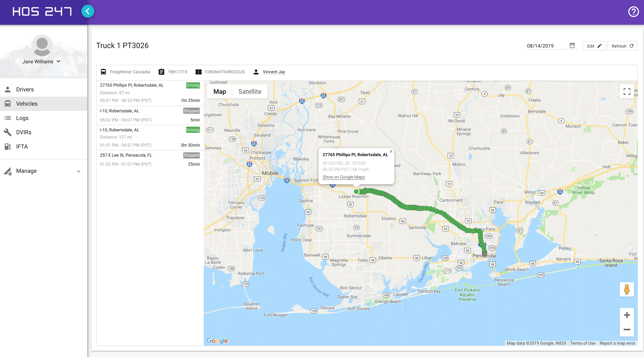
Task: Click the Vehicles bus icon
Action: [x=8, y=104]
